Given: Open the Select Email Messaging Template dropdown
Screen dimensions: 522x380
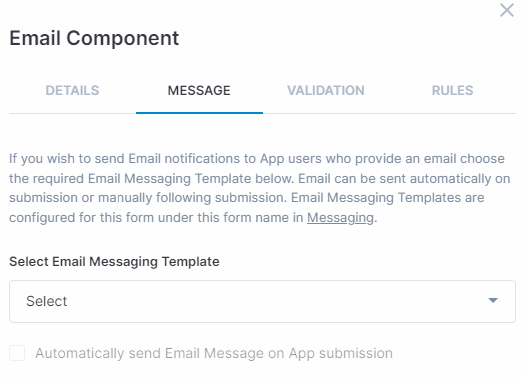Looking at the screenshot, I should pyautogui.click(x=262, y=301).
